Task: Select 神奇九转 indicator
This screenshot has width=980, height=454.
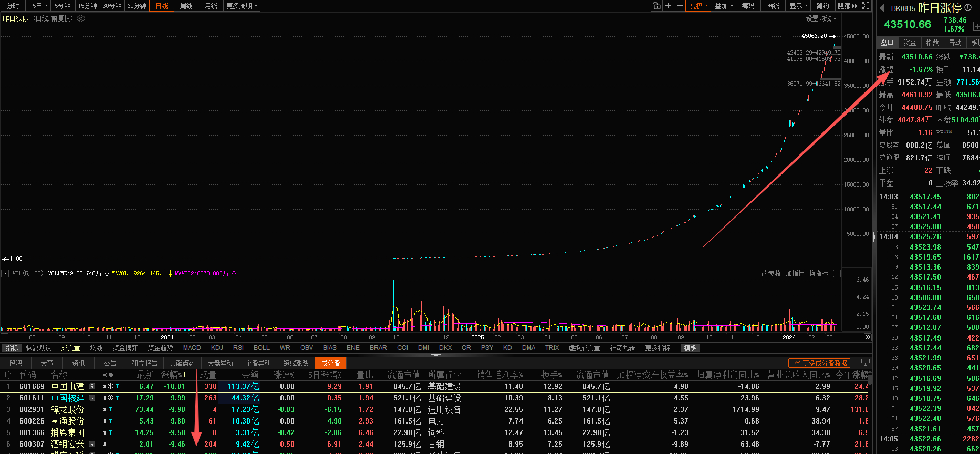Action: (x=622, y=348)
